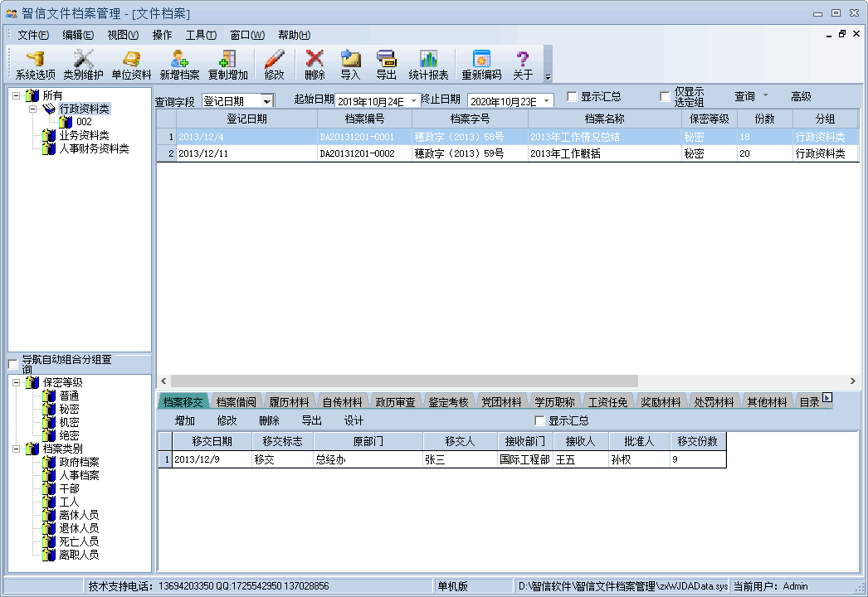Click 复制增加 copy-add icon
The image size is (868, 597).
227,64
